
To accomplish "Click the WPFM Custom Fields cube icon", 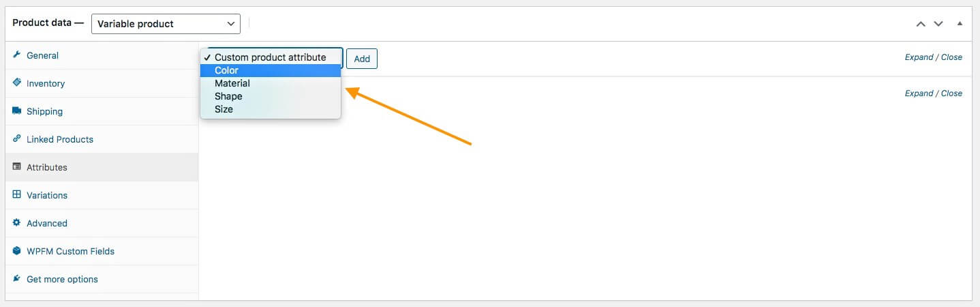I will (x=16, y=251).
